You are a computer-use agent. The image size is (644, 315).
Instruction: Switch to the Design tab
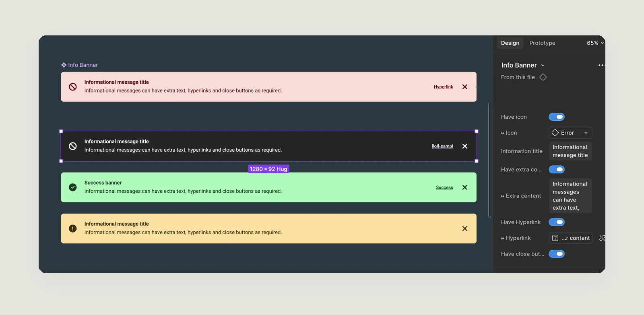click(x=510, y=43)
